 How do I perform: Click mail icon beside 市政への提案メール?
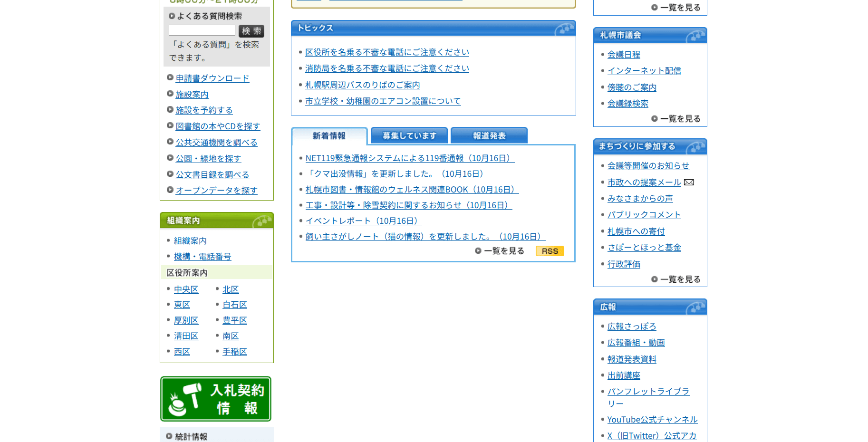[689, 183]
